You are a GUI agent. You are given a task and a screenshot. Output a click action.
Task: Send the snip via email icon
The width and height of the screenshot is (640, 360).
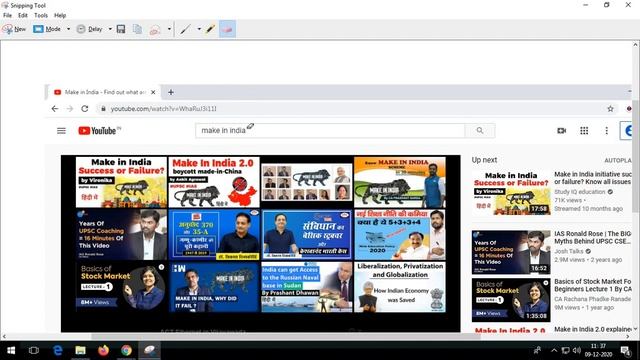tap(155, 29)
